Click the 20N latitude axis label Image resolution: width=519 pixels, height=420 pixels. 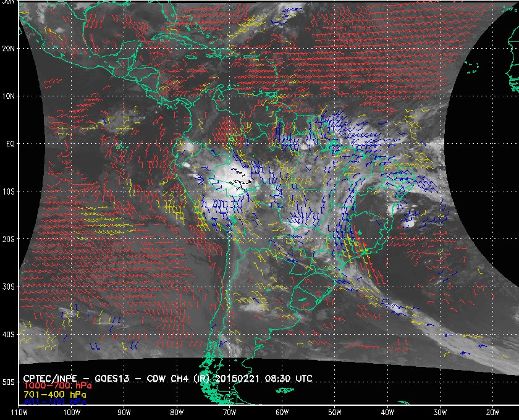point(8,48)
